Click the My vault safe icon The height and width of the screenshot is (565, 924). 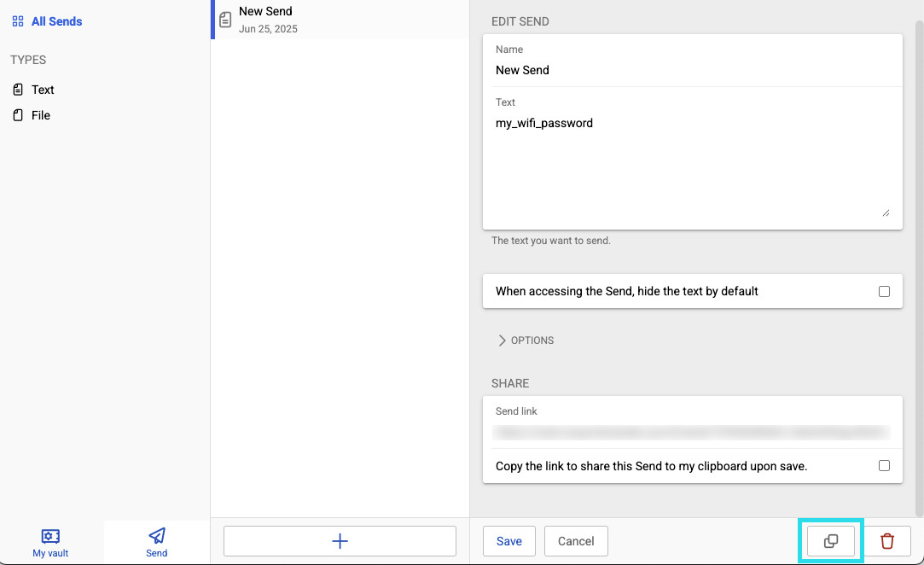[50, 536]
